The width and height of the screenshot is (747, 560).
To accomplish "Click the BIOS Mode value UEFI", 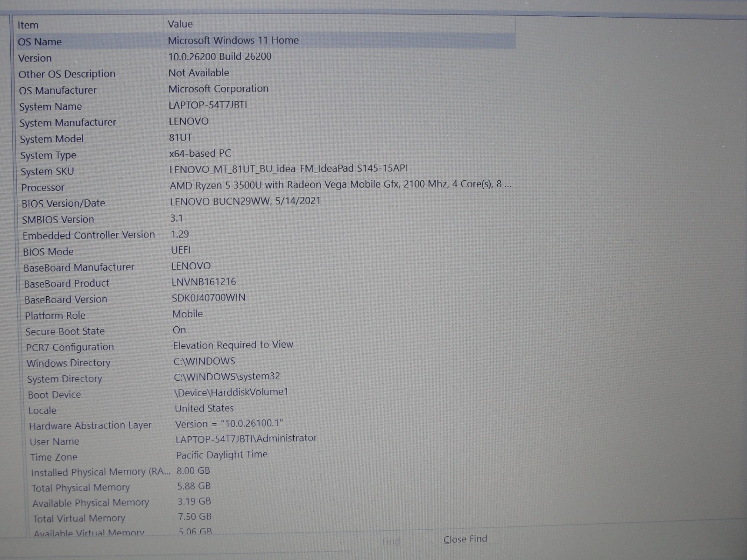I will click(181, 250).
